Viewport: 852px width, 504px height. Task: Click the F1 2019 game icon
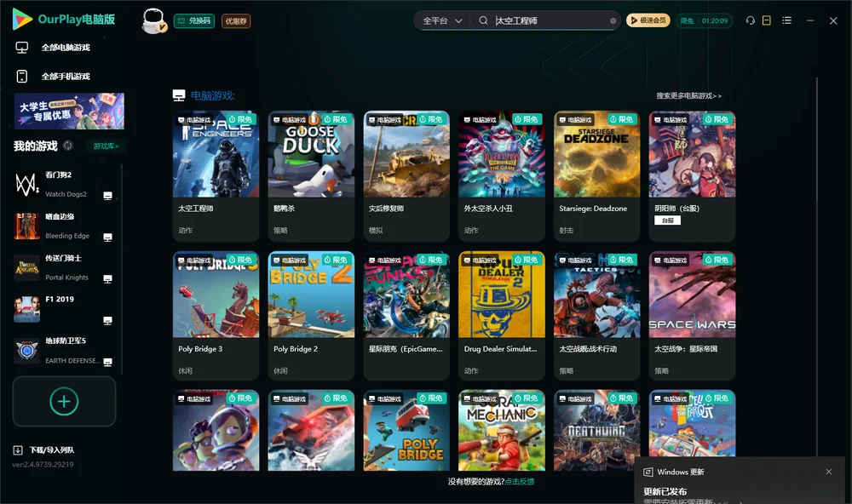[x=26, y=309]
